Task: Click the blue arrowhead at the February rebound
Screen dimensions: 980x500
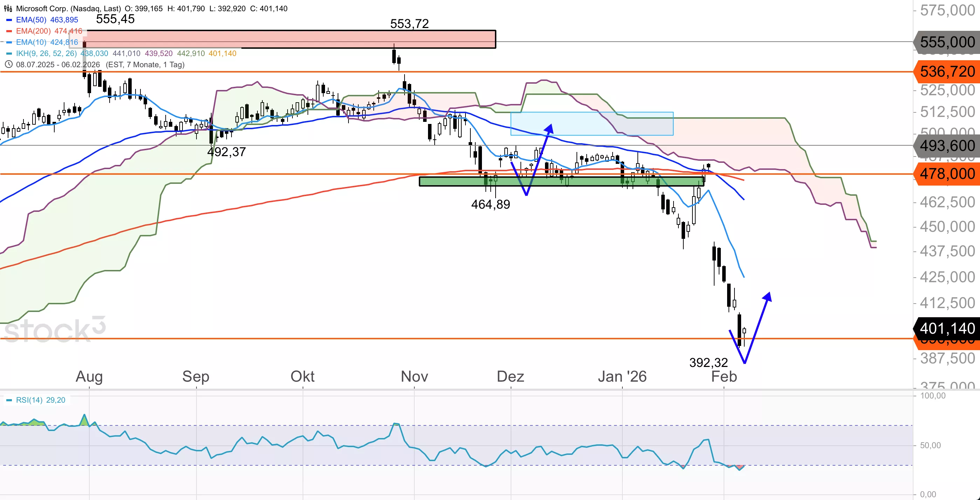Action: pos(768,297)
